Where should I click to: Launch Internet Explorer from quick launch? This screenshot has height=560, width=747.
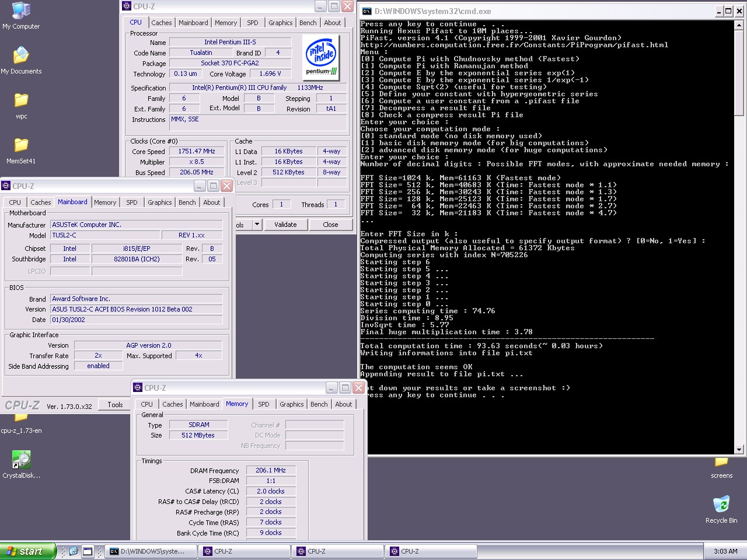click(x=74, y=551)
